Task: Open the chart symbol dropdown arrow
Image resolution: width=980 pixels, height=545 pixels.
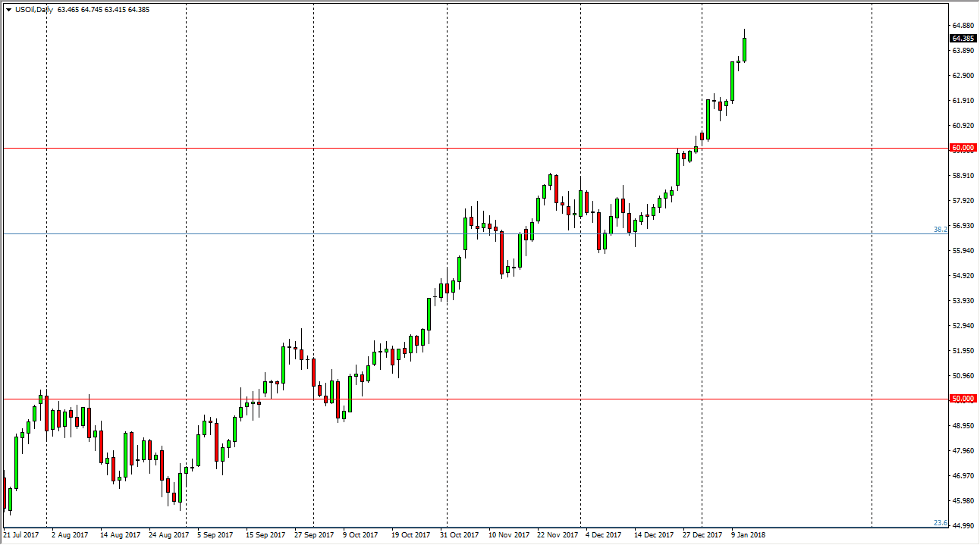Action: point(9,11)
